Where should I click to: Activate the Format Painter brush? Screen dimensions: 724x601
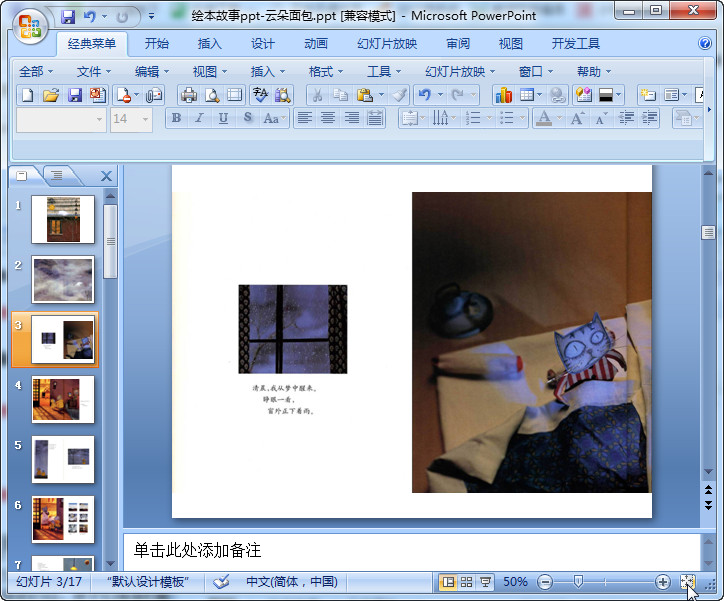(399, 95)
